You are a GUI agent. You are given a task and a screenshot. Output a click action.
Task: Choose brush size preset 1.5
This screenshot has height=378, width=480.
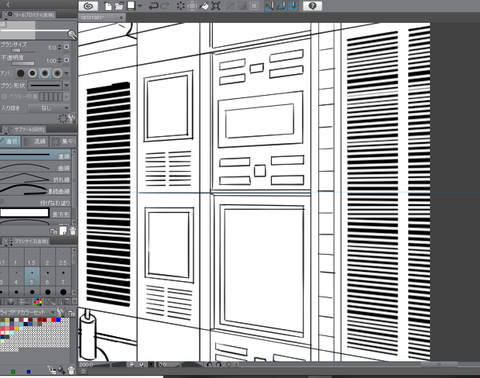[32, 258]
